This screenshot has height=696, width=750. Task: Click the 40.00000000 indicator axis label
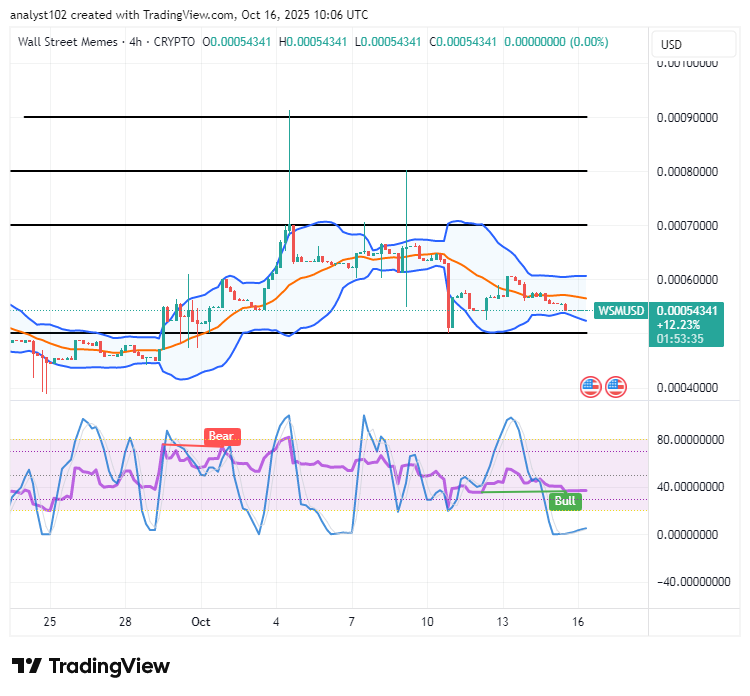coord(690,487)
